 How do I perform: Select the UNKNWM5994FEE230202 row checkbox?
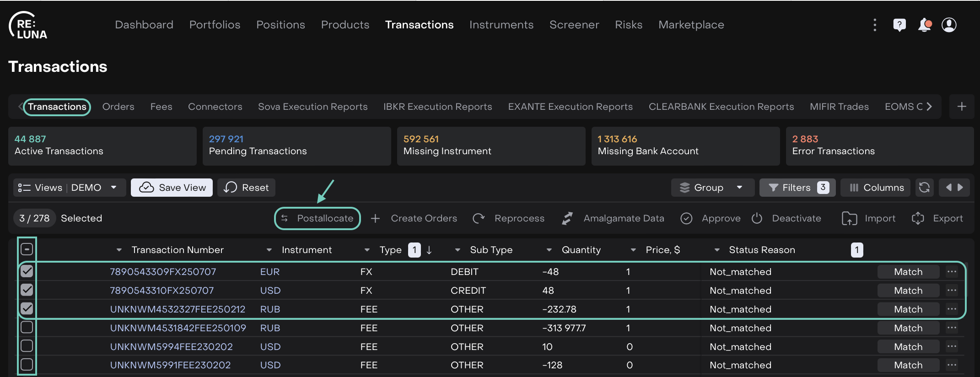click(x=27, y=346)
